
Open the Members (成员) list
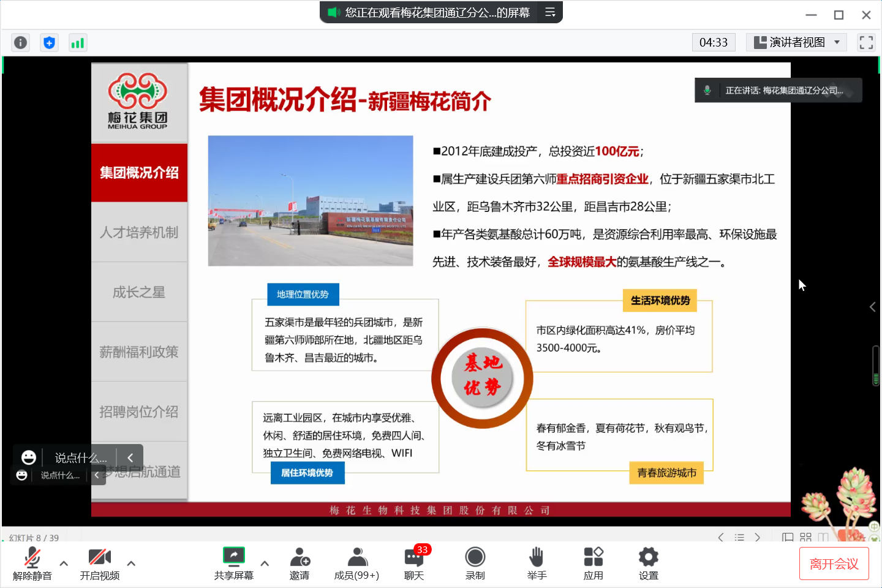coord(356,563)
